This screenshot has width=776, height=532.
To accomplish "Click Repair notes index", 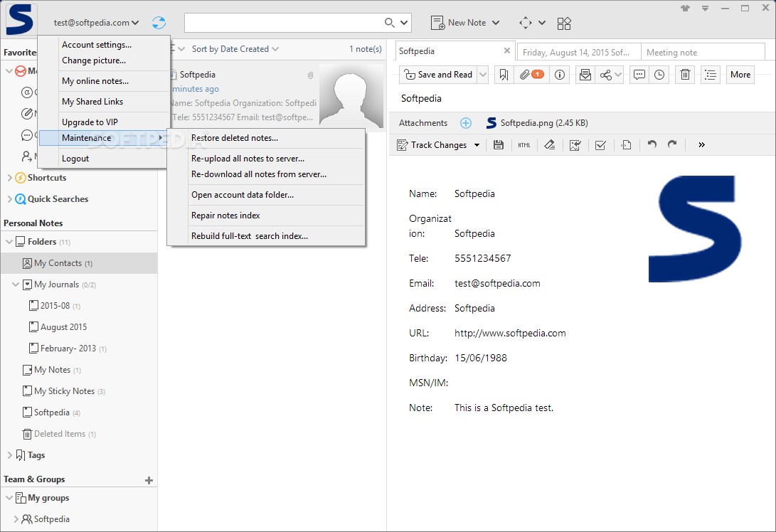I will [266, 216].
